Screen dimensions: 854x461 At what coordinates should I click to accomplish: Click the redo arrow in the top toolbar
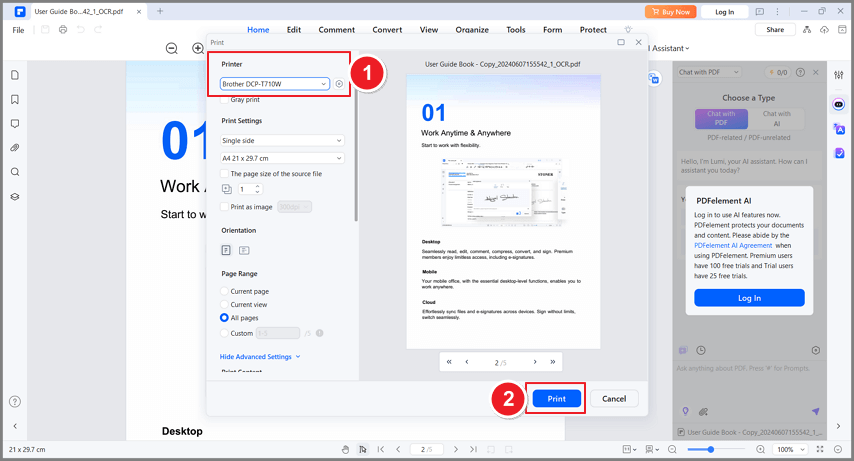click(x=98, y=29)
